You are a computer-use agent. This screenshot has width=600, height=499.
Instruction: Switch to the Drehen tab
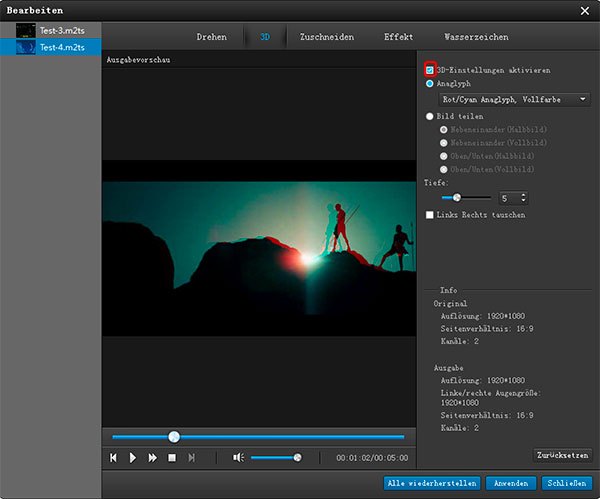click(x=212, y=37)
